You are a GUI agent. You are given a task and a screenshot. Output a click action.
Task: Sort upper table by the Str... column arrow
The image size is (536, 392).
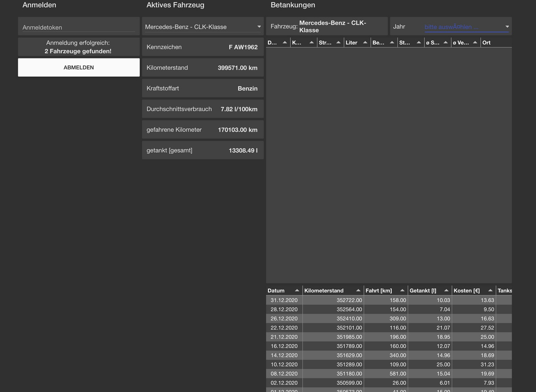(x=339, y=42)
